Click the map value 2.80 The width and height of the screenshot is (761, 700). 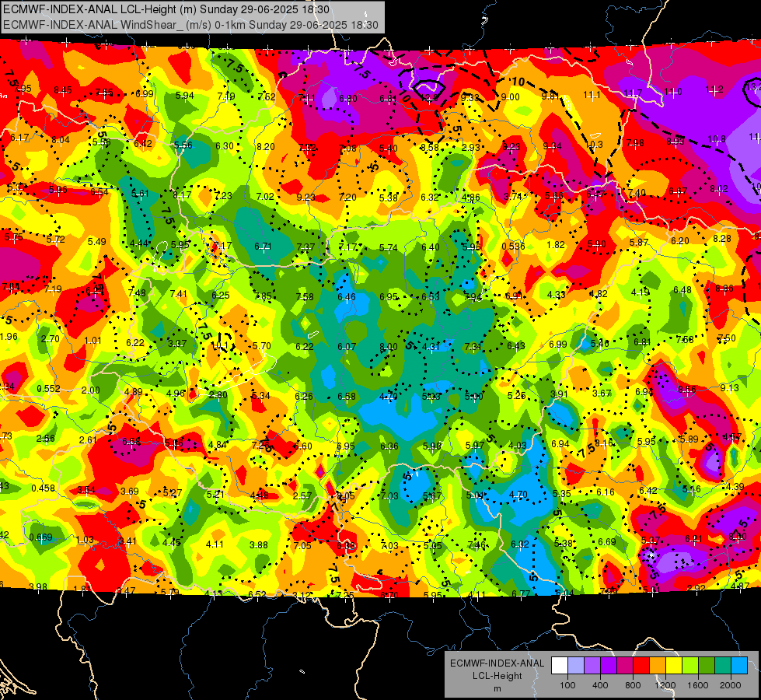point(218,395)
